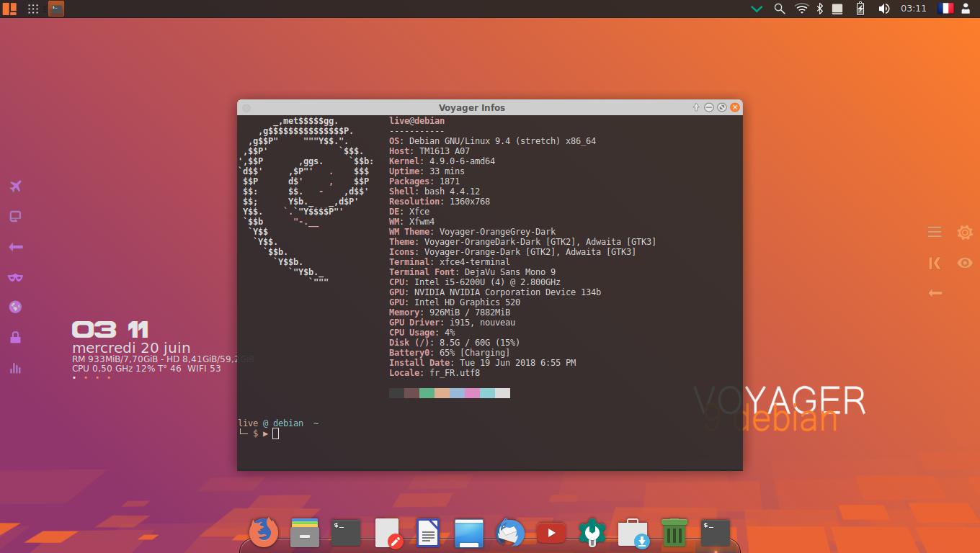
Task: Click the battery charging indicator
Action: pyautogui.click(x=860, y=9)
